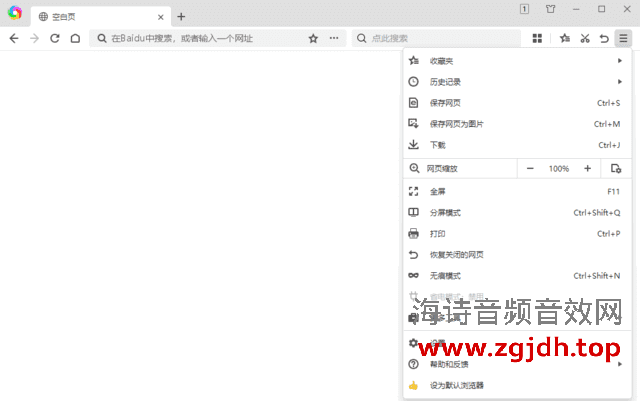The height and width of the screenshot is (401, 640).
Task: Click the colorful browser logo
Action: 15,13
